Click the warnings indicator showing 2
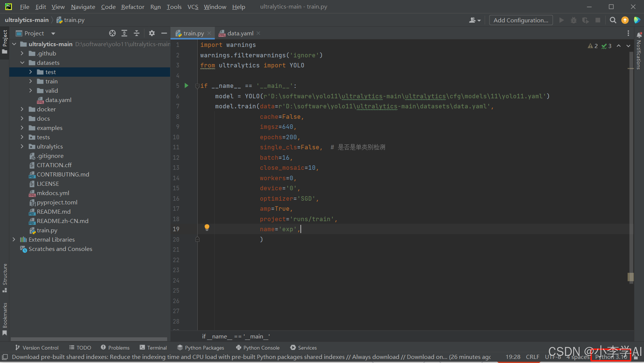Screen dimensions: 644x363 (x=593, y=46)
